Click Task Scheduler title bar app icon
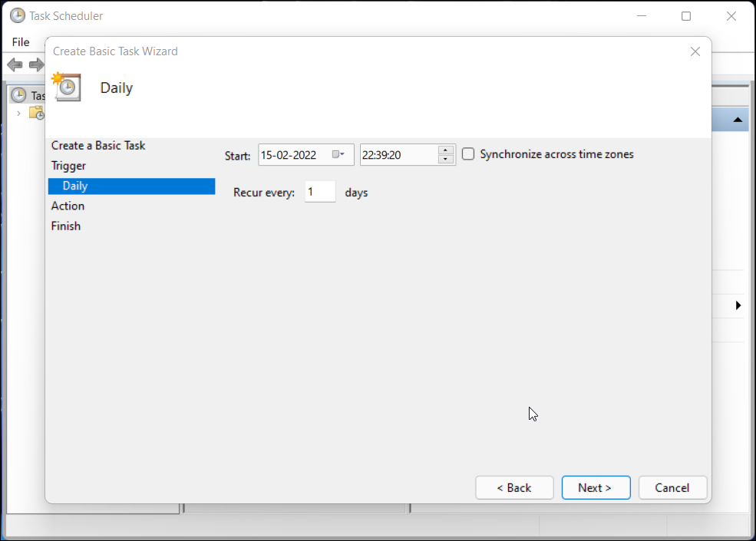The height and width of the screenshot is (541, 756). [x=17, y=15]
